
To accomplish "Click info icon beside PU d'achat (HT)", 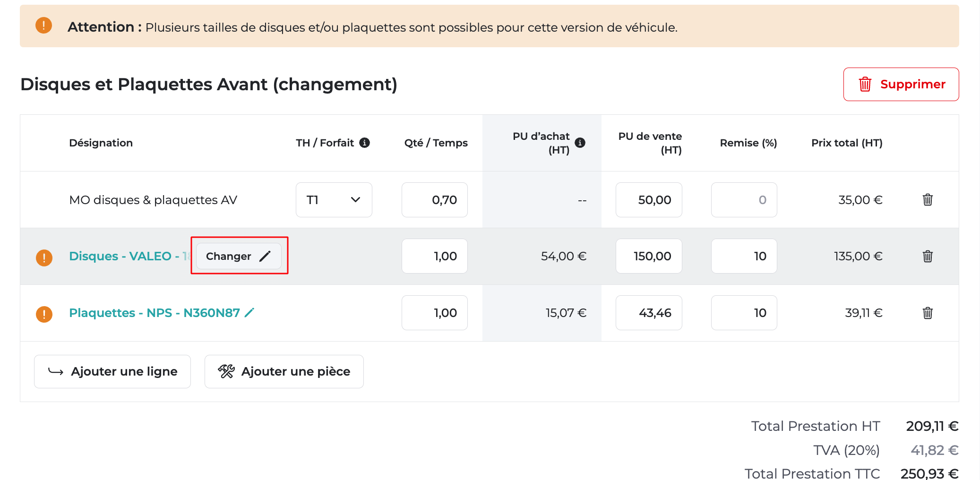I will 580,143.
